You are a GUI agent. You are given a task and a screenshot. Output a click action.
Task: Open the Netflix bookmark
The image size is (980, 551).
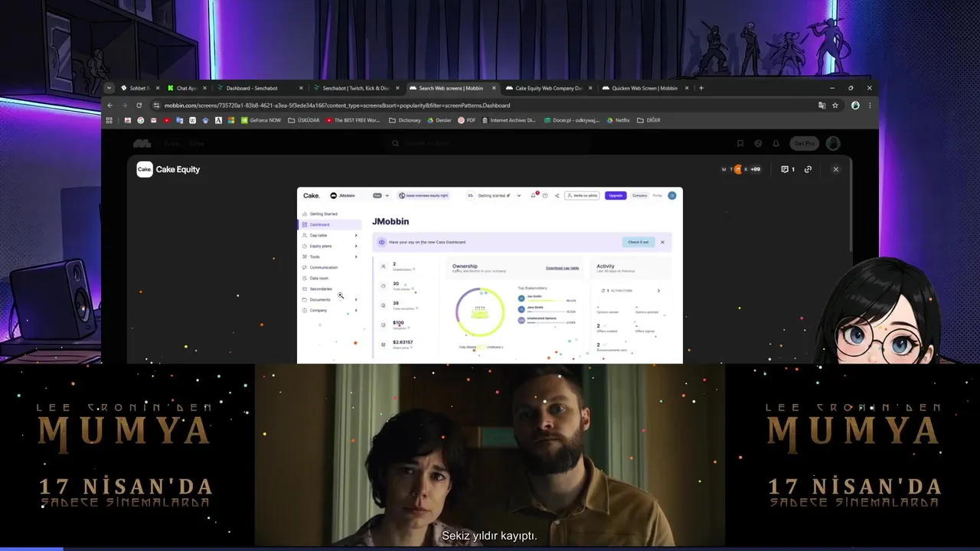618,120
